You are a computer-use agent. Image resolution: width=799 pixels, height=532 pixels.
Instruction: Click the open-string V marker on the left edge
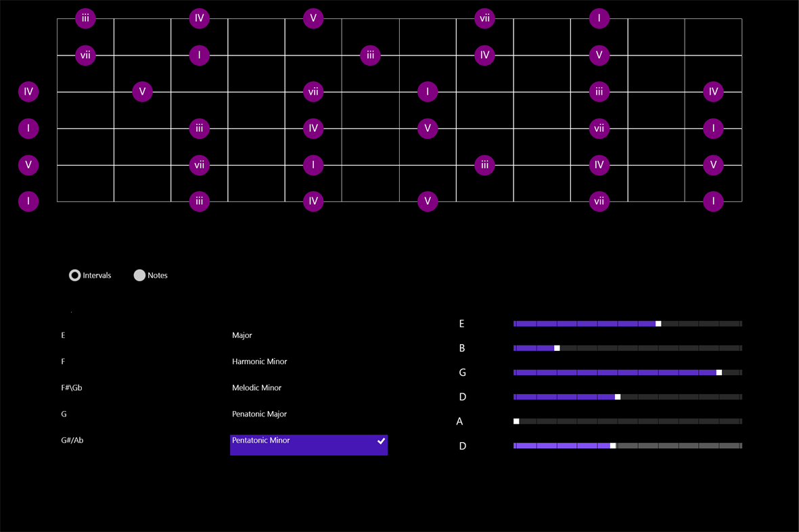tap(28, 165)
